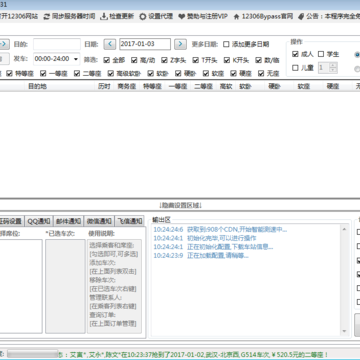Open proxy settings gear icon
The width and height of the screenshot is (360, 360).
click(143, 16)
